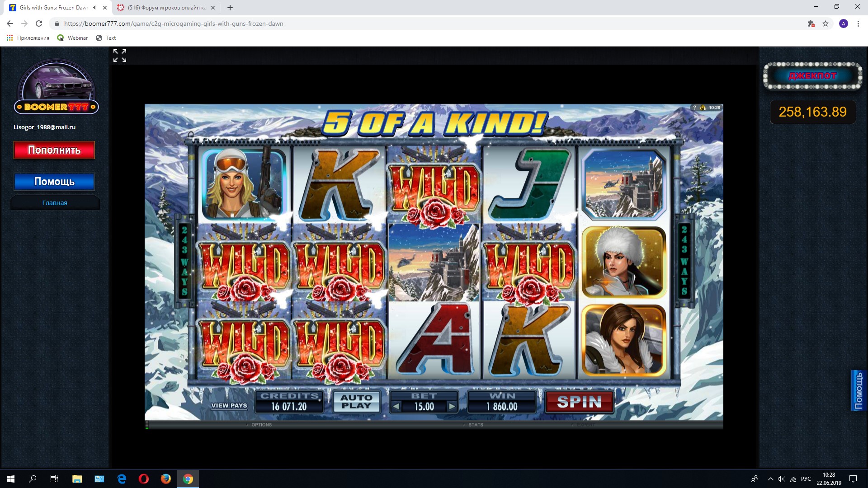The height and width of the screenshot is (488, 868).
Task: Open the VIEW PAYS paytable
Action: pyautogui.click(x=229, y=405)
